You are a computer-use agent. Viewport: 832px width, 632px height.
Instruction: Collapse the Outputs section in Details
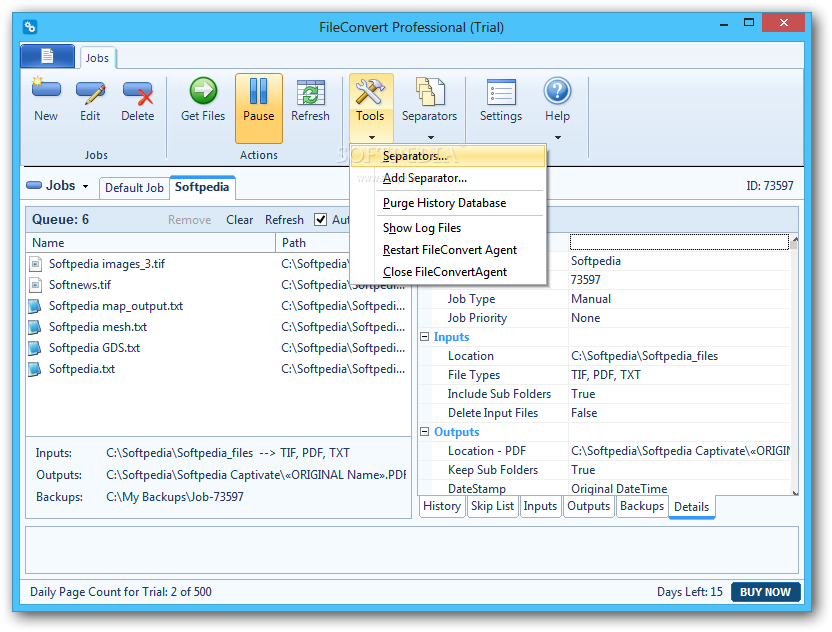coord(424,432)
